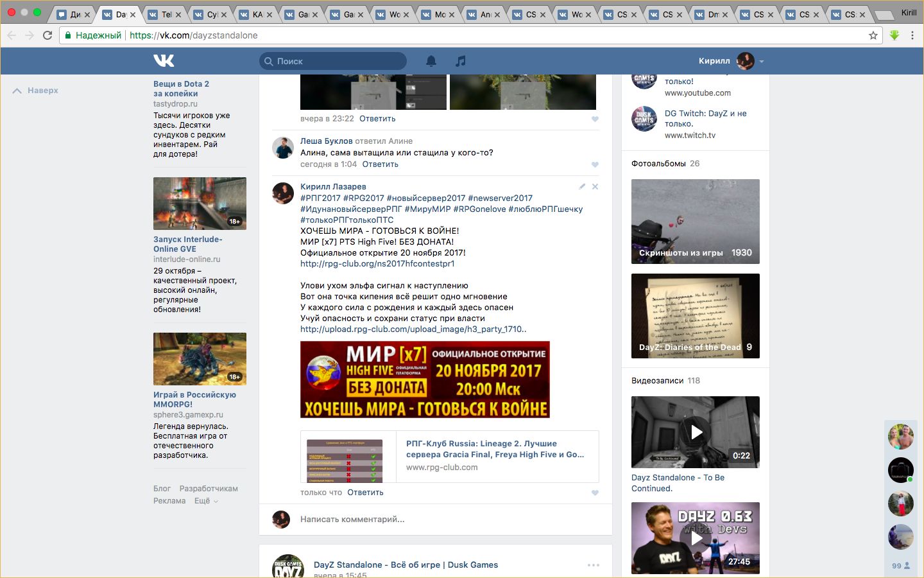Screen dimensions: 924x578
Task: Open the upload.rpg-club.com image link
Action: (413, 329)
